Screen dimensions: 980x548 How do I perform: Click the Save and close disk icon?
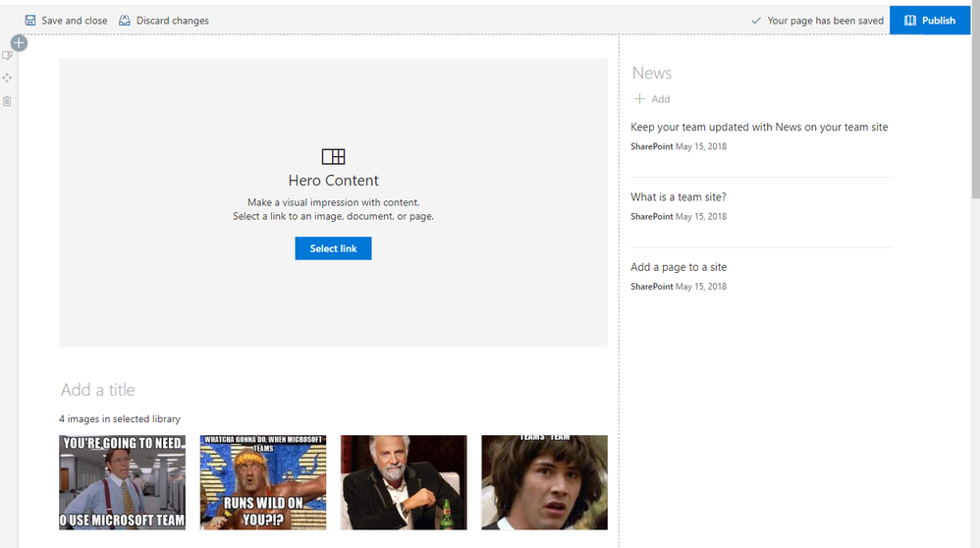click(30, 21)
